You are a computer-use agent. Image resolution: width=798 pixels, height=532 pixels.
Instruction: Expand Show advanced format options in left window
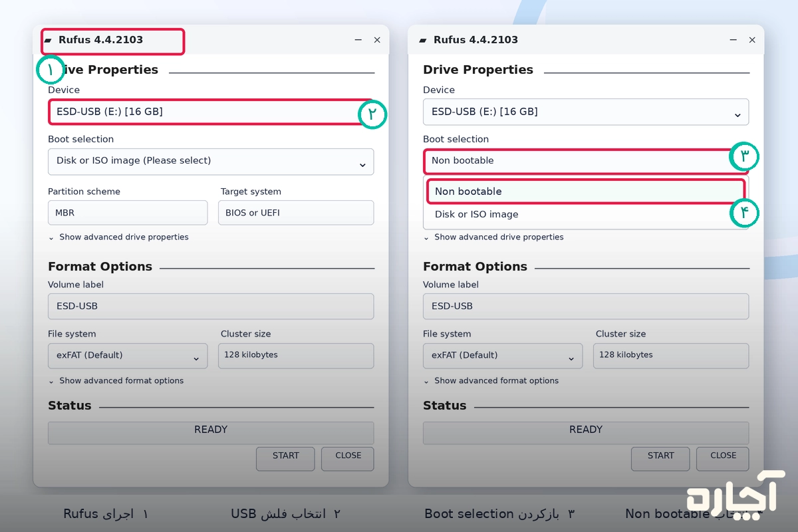[x=116, y=381]
